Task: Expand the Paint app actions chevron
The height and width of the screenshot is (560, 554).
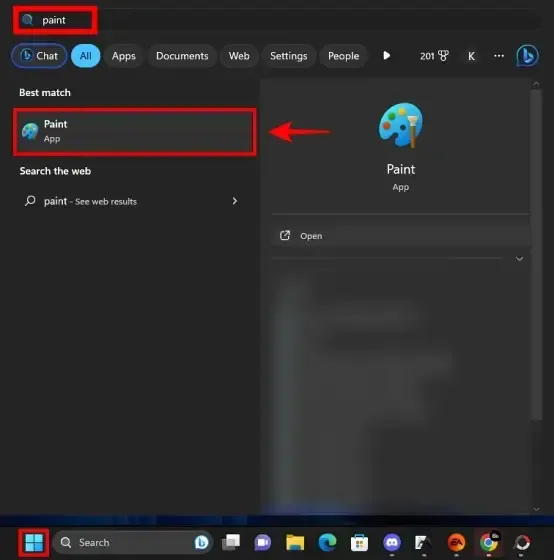Action: pyautogui.click(x=519, y=259)
